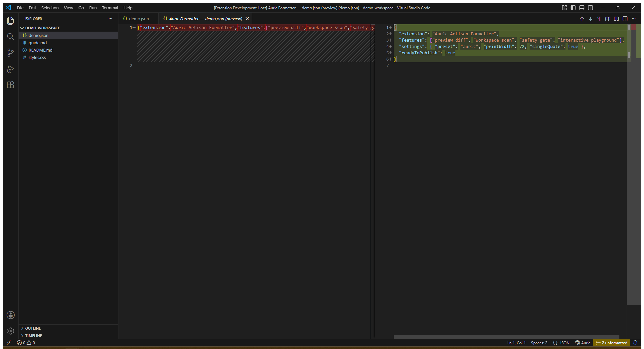Open the Manage gear menu
This screenshot has height=349, width=644.
click(11, 331)
